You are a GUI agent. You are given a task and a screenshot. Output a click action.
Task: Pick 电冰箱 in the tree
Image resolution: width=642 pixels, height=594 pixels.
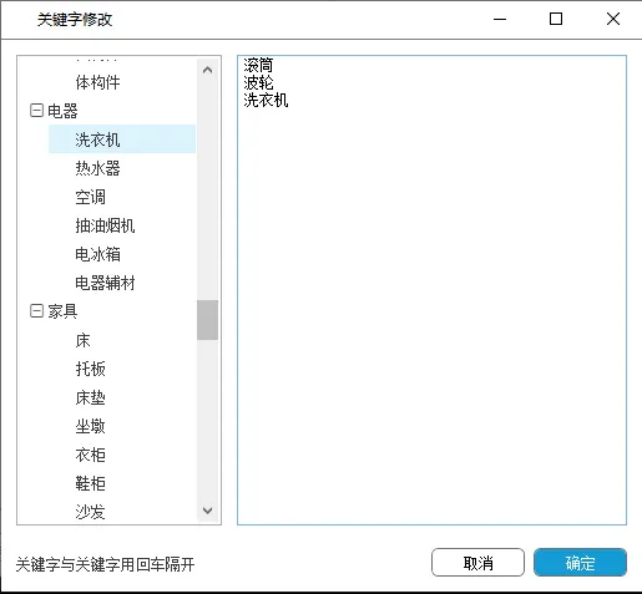pyautogui.click(x=98, y=254)
